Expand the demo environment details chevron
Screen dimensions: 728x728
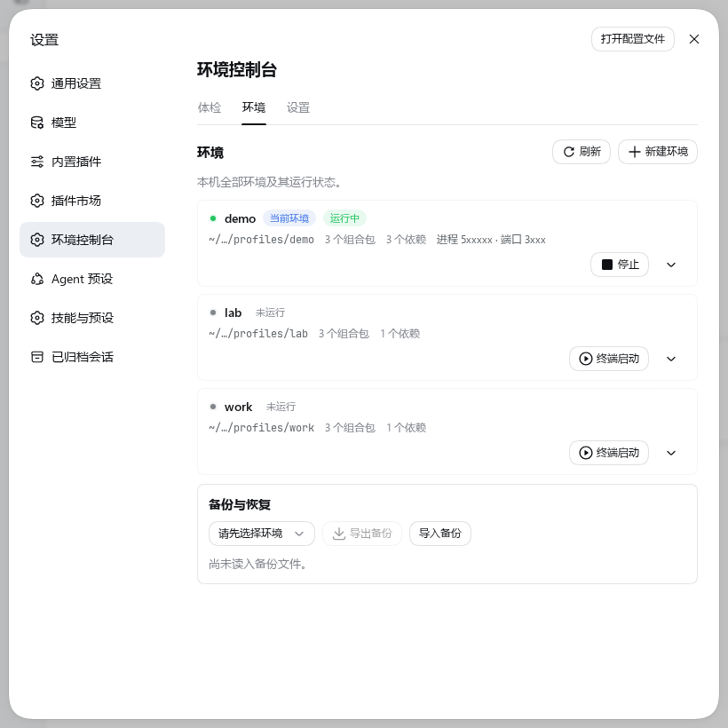671,265
